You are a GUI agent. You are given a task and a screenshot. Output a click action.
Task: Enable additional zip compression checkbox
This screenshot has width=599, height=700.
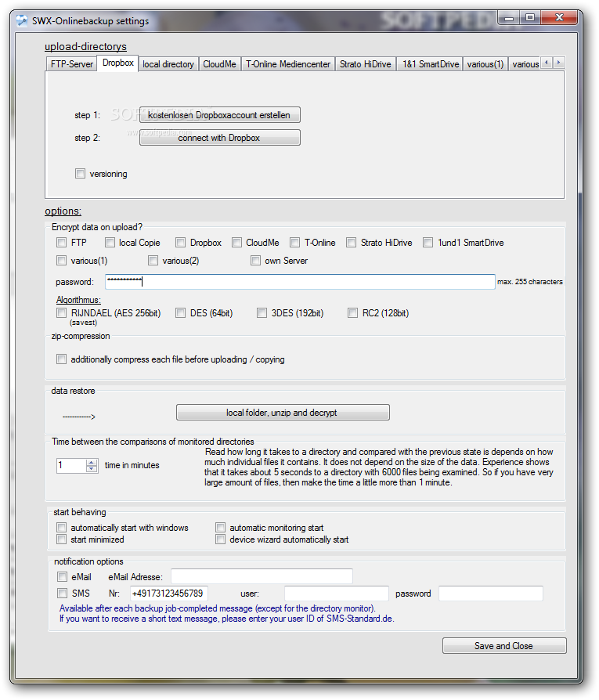(x=61, y=359)
